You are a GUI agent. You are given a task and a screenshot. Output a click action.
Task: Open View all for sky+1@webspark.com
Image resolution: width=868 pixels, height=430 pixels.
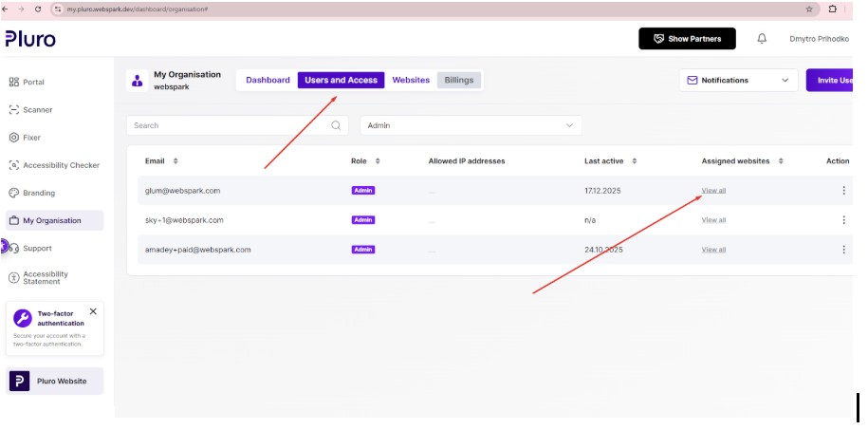pyautogui.click(x=713, y=220)
